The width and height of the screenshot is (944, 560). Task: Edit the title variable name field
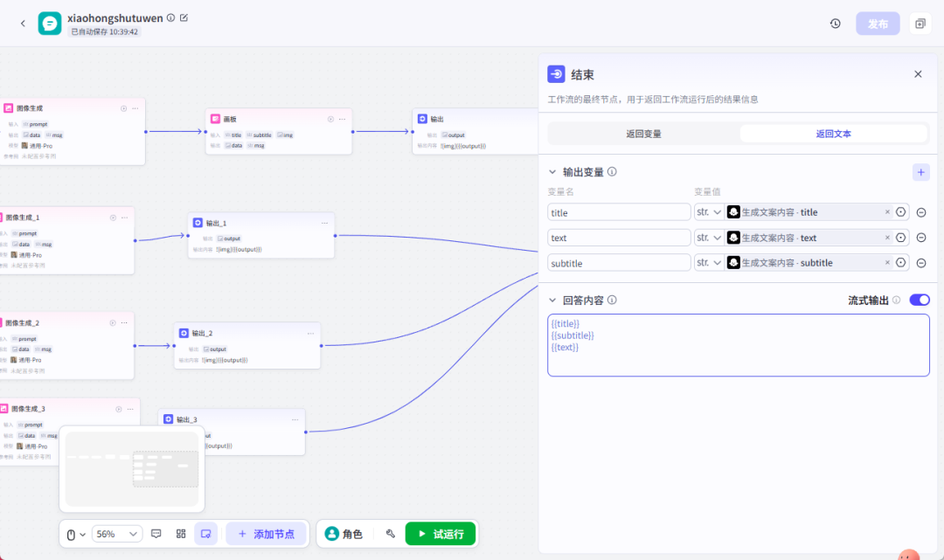click(x=618, y=212)
